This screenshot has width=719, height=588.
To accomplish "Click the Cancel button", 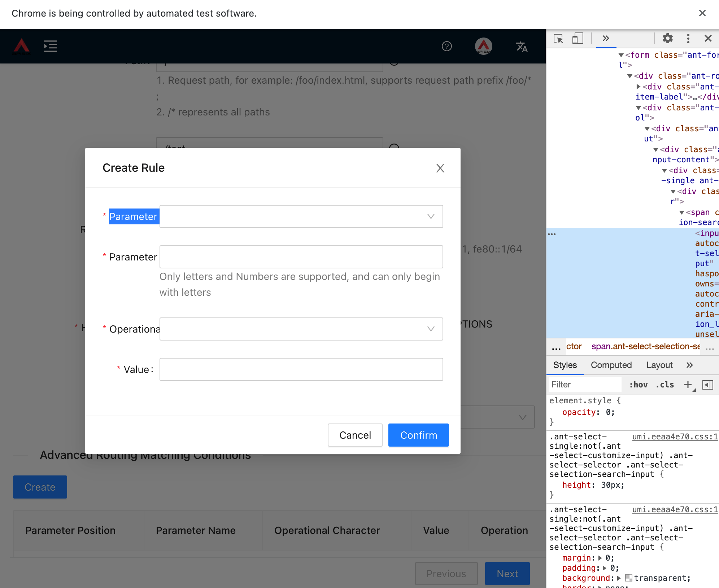I will point(355,435).
